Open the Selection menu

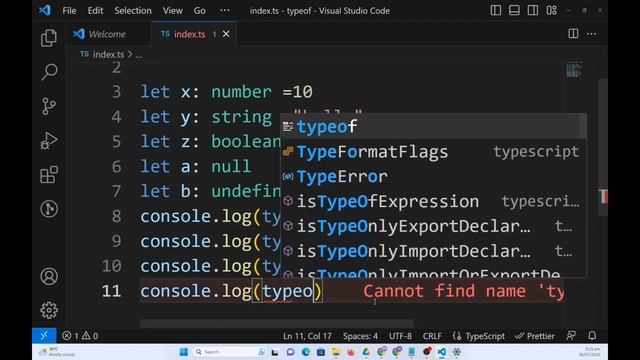coord(133,11)
